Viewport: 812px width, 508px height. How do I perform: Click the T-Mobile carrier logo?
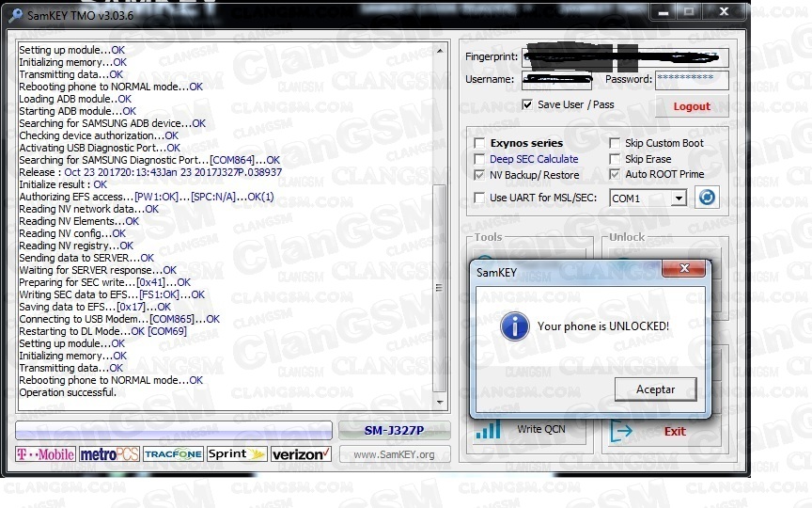click(x=45, y=454)
